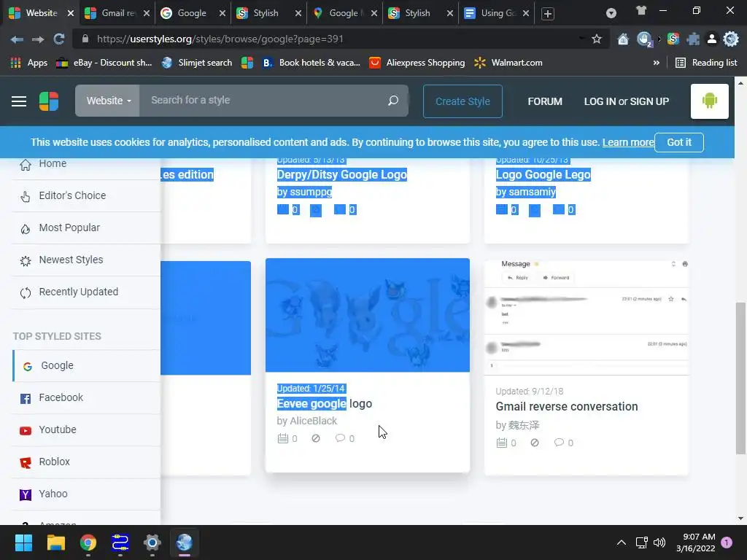Open File Explorer from the taskbar
This screenshot has height=560, width=747.
[55, 542]
